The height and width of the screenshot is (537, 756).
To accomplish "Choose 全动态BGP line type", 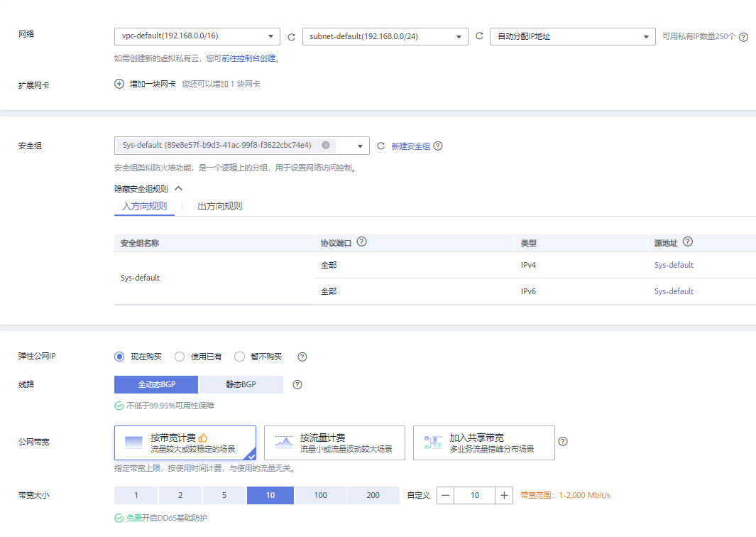I will [x=156, y=384].
